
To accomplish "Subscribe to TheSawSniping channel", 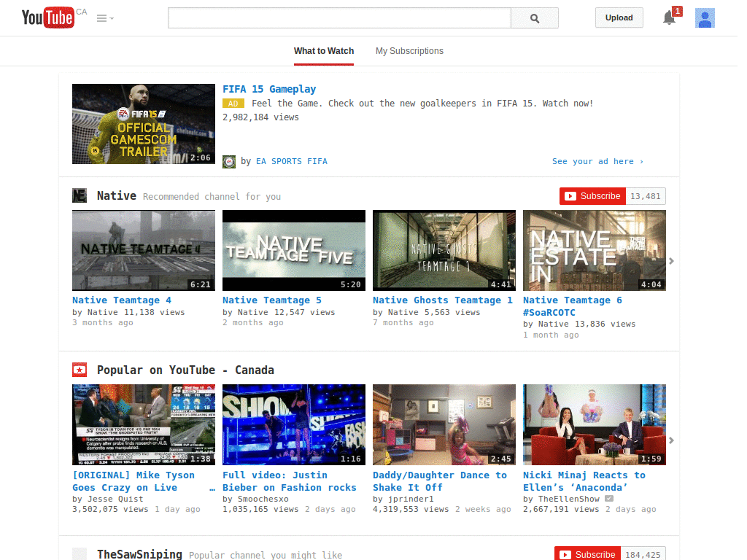I will [x=587, y=554].
